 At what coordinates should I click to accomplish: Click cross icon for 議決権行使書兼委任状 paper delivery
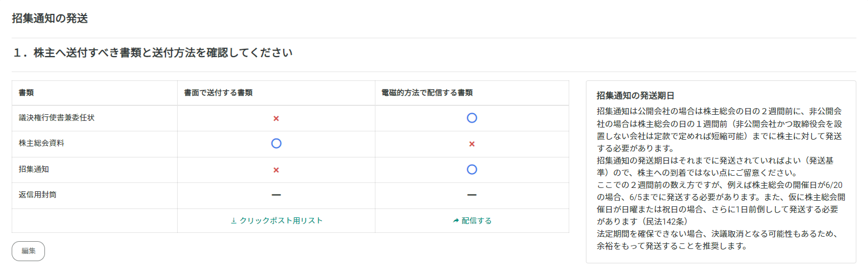(276, 119)
